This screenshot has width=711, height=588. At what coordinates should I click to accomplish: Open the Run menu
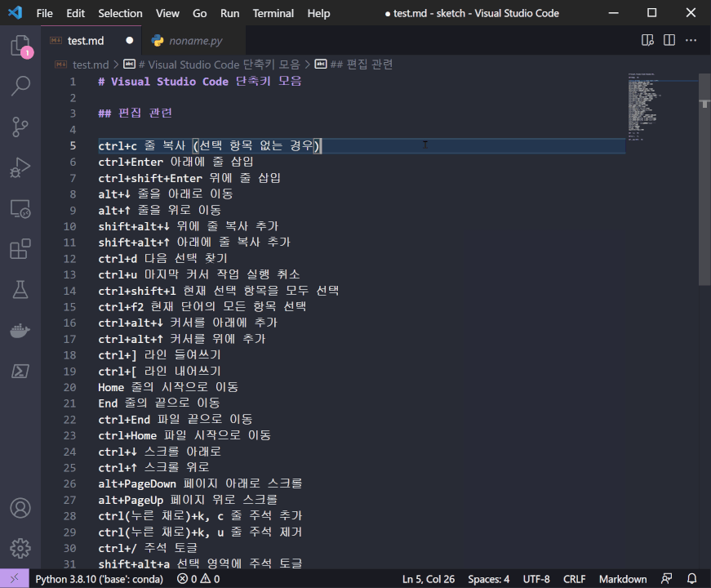(230, 13)
